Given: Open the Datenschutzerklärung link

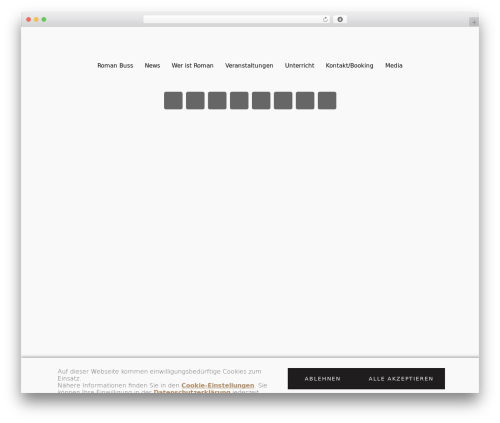Looking at the screenshot, I should click(192, 392).
